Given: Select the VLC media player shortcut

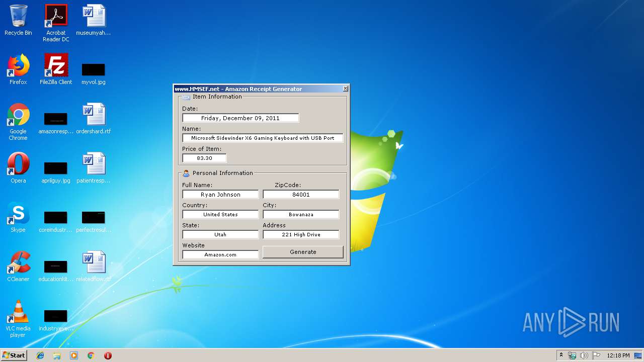Looking at the screenshot, I should [18, 319].
